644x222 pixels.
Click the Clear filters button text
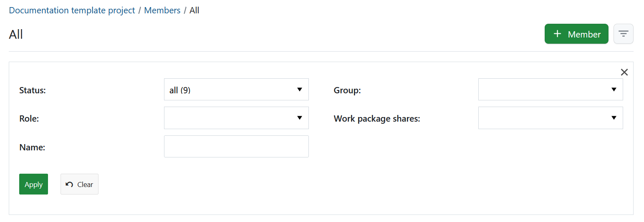[x=85, y=185]
